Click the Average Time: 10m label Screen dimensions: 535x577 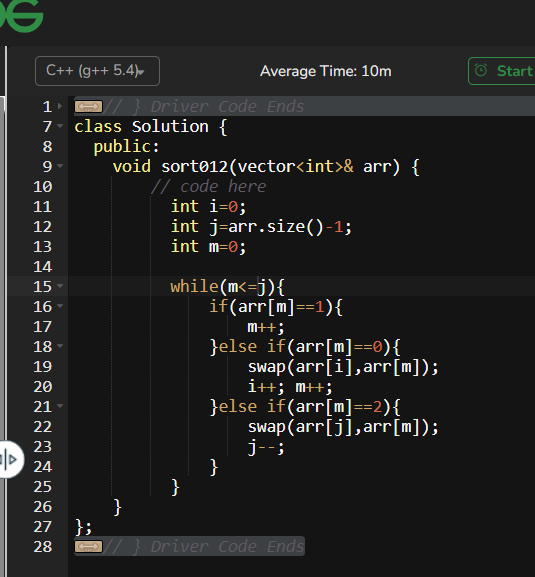click(x=326, y=71)
